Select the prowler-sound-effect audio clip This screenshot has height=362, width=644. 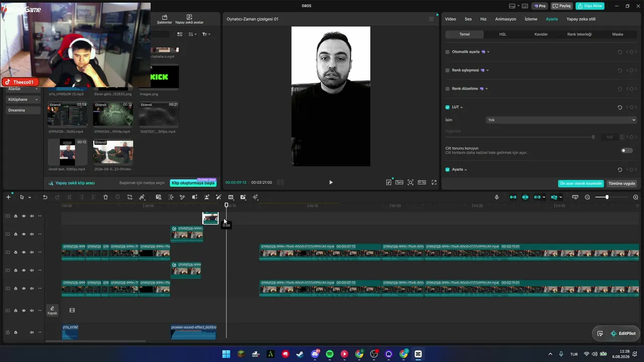coord(194,332)
